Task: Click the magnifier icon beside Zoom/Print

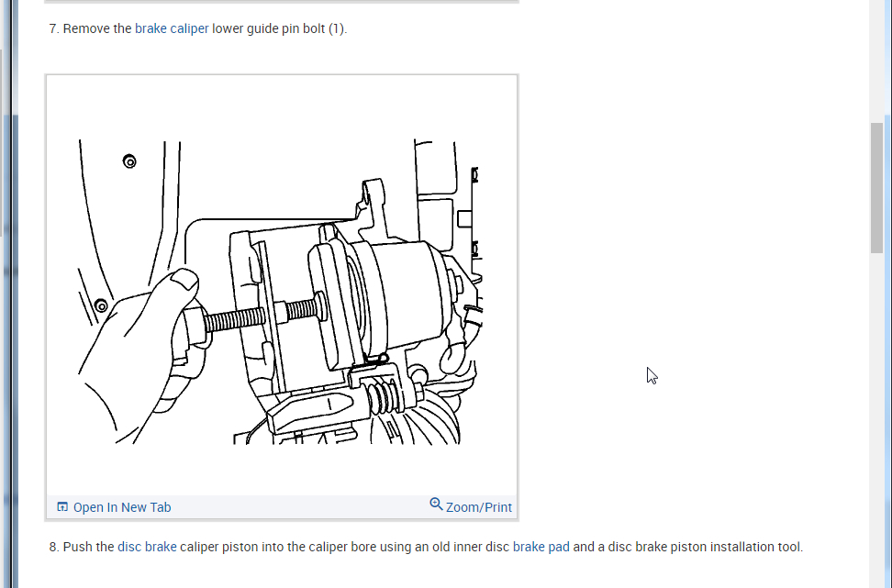Action: click(x=436, y=505)
